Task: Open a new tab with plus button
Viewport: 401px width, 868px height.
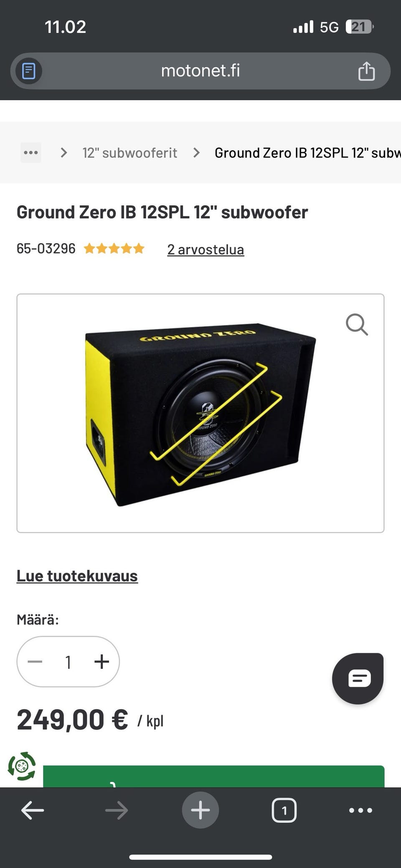Action: [200, 810]
